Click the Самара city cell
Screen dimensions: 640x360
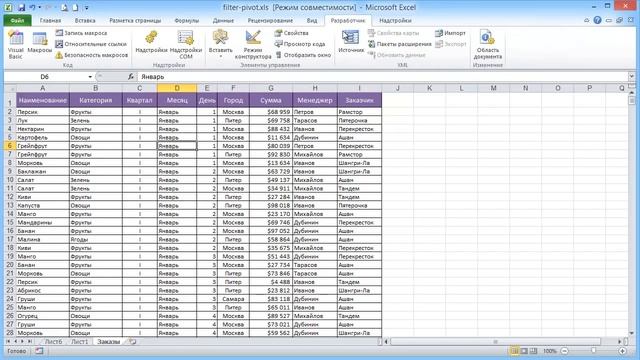pyautogui.click(x=233, y=299)
